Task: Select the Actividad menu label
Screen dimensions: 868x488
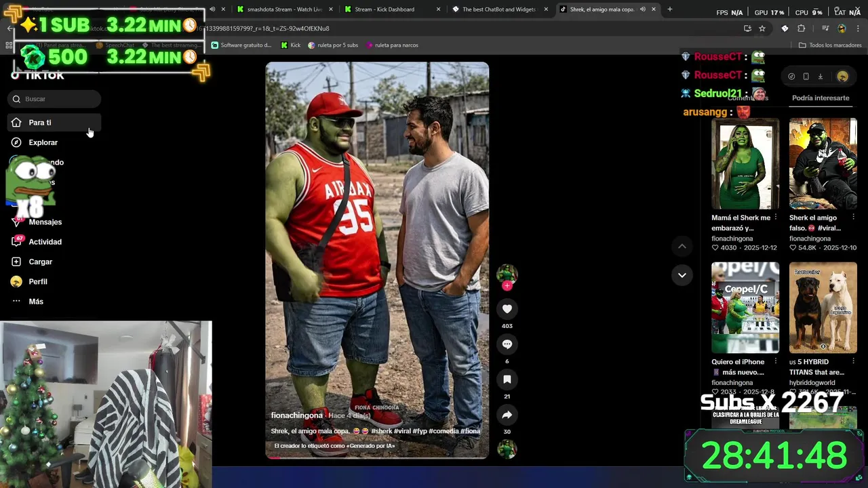Action: point(45,242)
